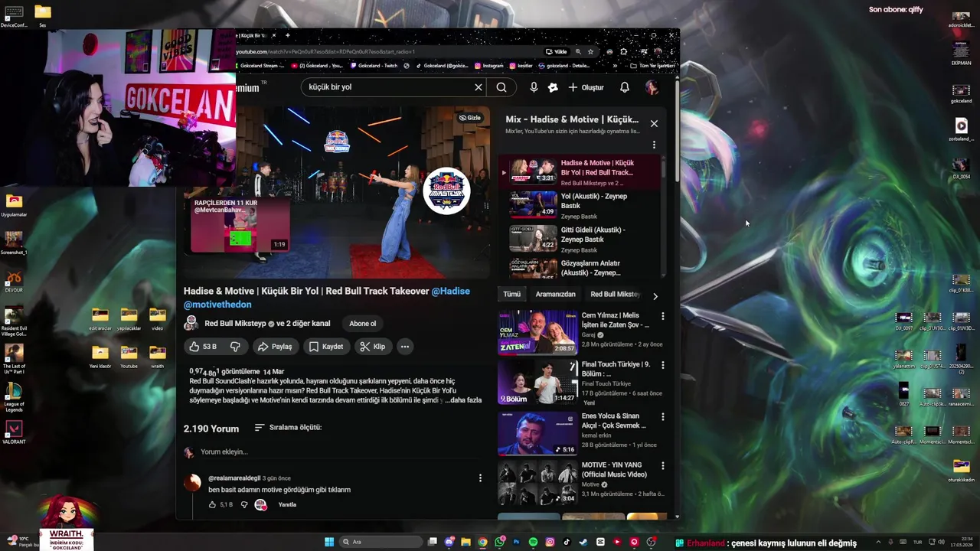Click the Oluştur create button
This screenshot has width=980, height=551.
click(x=586, y=87)
